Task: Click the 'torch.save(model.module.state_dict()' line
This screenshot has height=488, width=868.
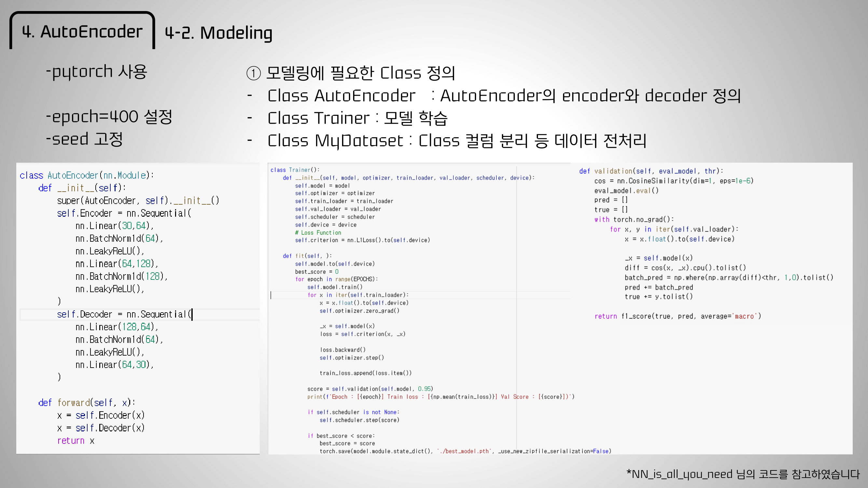Action: pyautogui.click(x=465, y=451)
